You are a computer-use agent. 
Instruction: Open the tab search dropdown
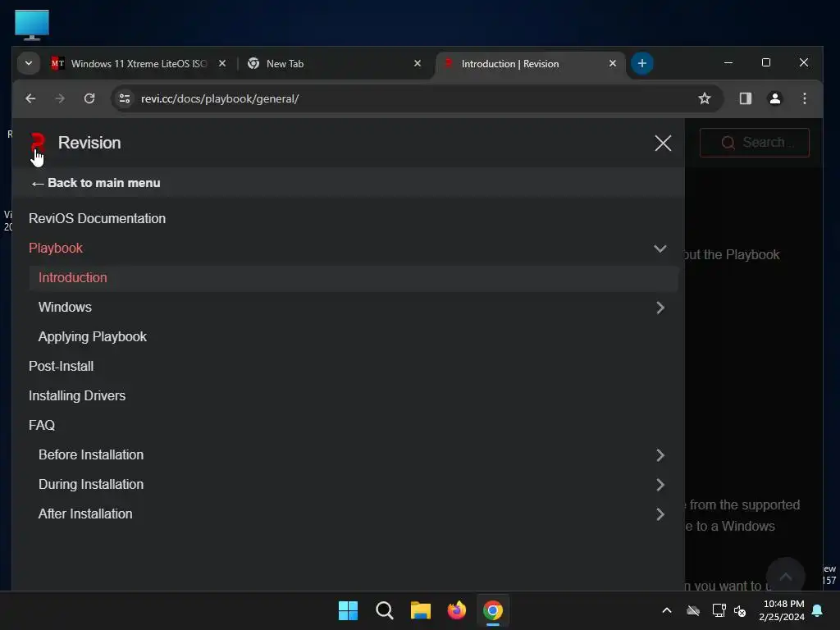29,63
